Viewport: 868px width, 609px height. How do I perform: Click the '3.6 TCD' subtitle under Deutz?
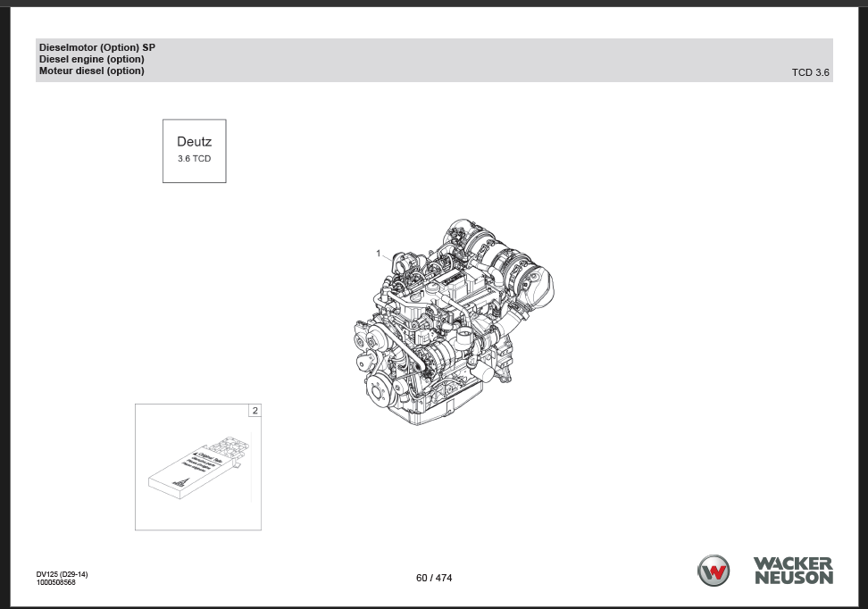(194, 159)
